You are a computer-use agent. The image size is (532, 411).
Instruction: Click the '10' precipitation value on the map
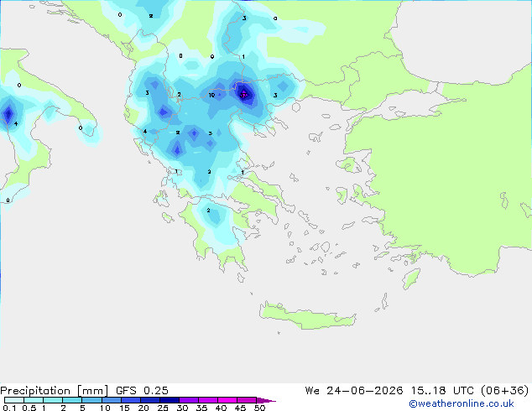coord(211,96)
